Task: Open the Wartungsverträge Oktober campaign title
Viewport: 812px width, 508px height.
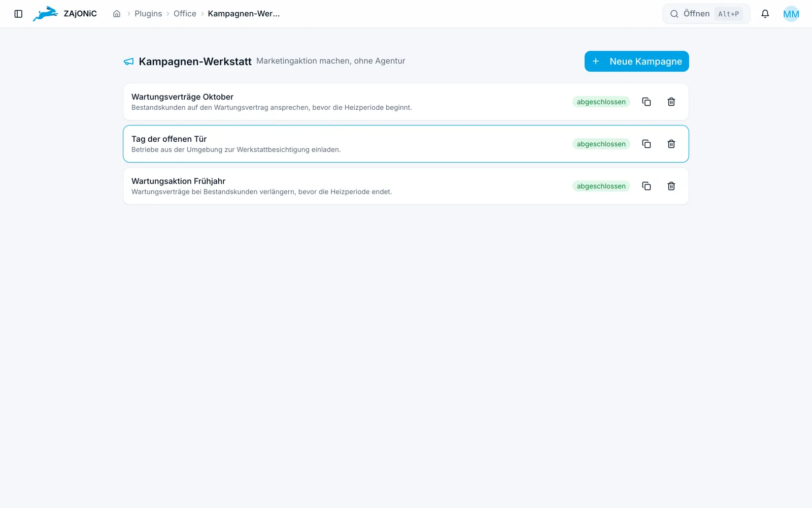Action: coord(182,97)
